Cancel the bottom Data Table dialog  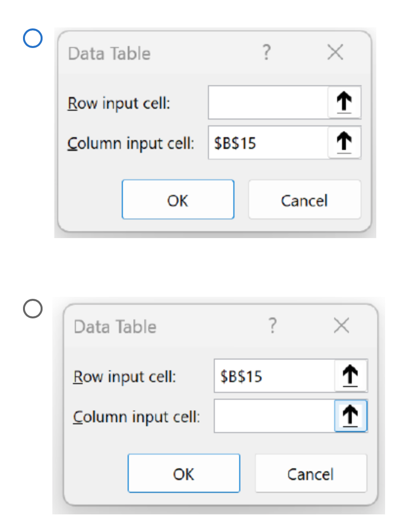(311, 473)
